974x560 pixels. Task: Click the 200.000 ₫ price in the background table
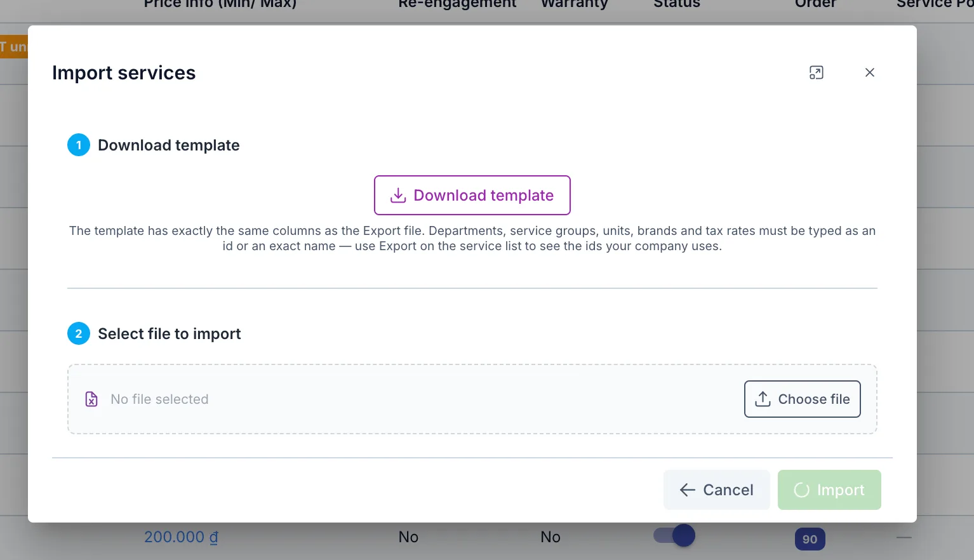181,537
